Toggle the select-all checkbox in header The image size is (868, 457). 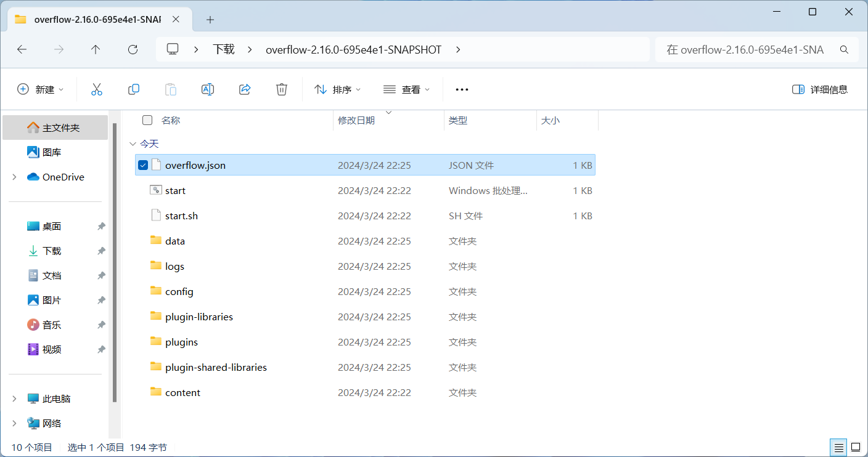click(147, 120)
